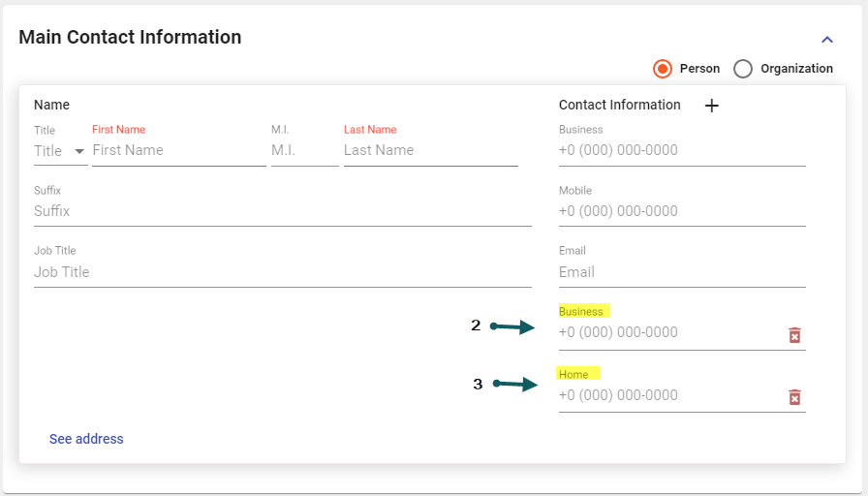Select the Person radio button
Image resolution: width=868 pixels, height=496 pixels.
coord(663,69)
